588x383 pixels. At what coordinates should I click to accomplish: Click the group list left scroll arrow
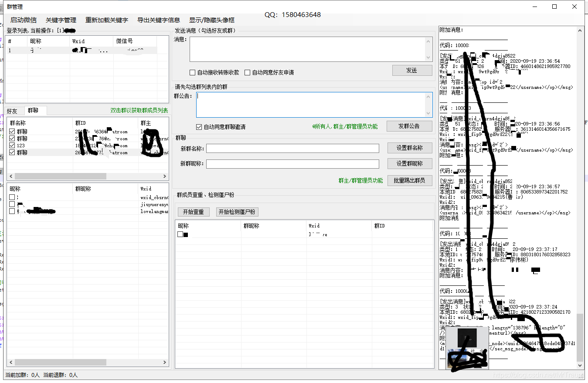point(11,176)
